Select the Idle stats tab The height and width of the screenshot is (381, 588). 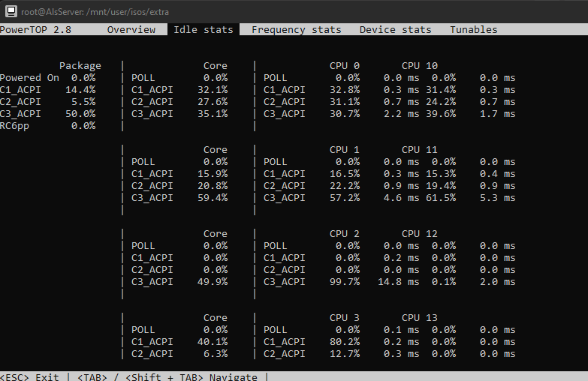point(204,29)
